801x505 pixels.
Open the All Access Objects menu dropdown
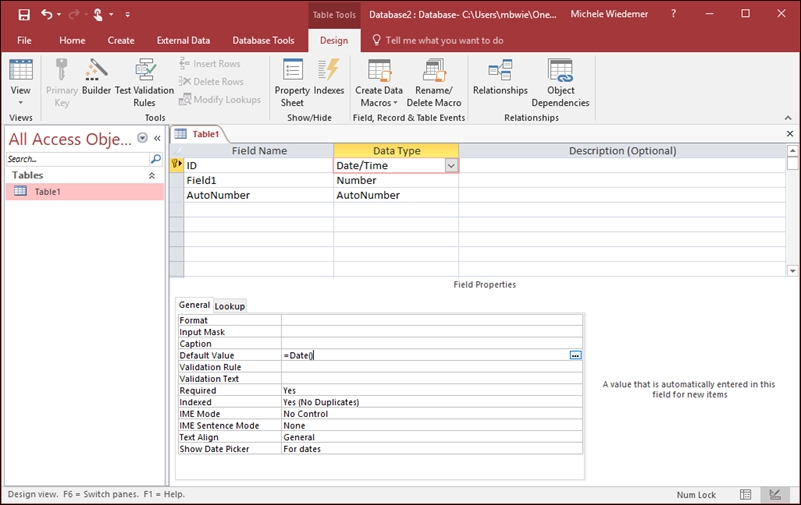click(x=143, y=138)
